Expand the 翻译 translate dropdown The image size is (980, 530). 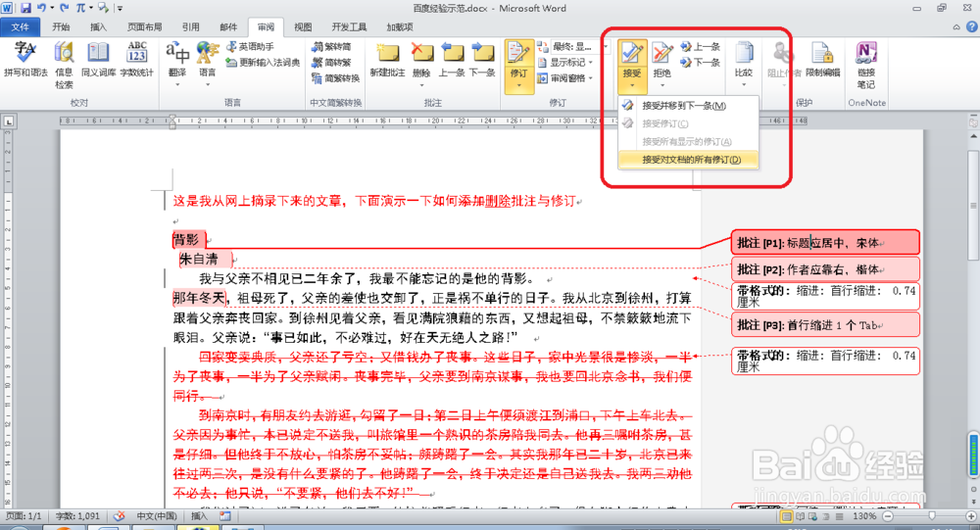point(177,84)
